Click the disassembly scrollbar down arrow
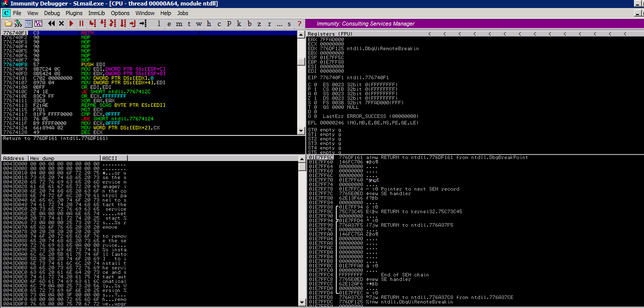 301,131
